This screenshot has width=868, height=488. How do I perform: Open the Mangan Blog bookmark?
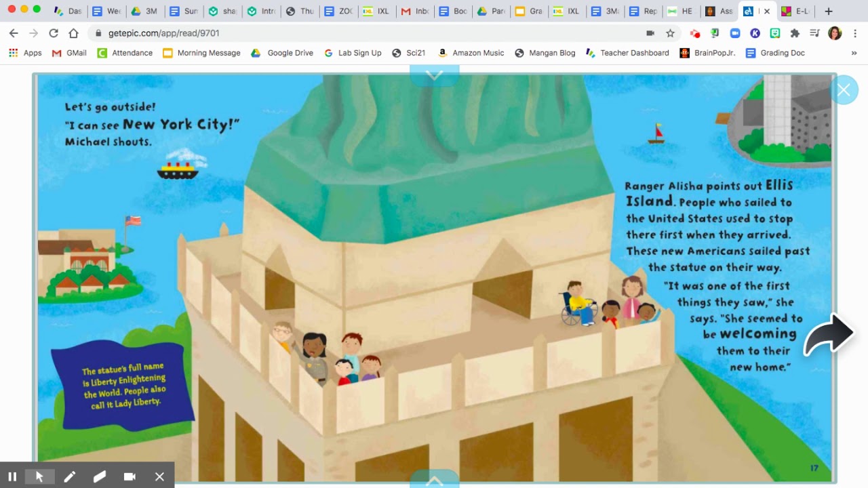[x=545, y=53]
